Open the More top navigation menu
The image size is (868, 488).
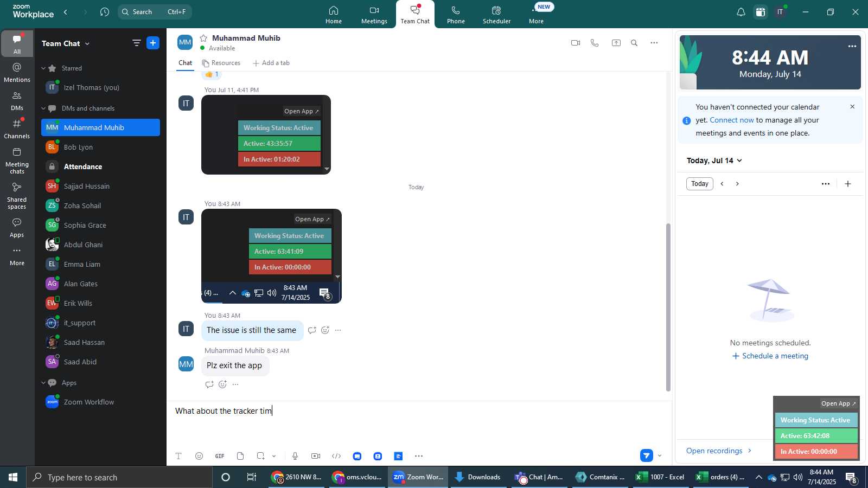(x=537, y=15)
